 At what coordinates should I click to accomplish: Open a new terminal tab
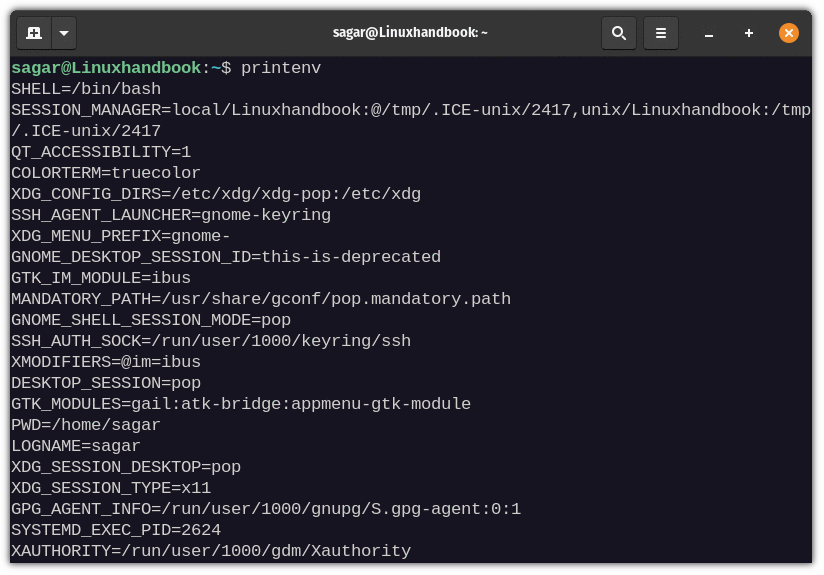34,33
